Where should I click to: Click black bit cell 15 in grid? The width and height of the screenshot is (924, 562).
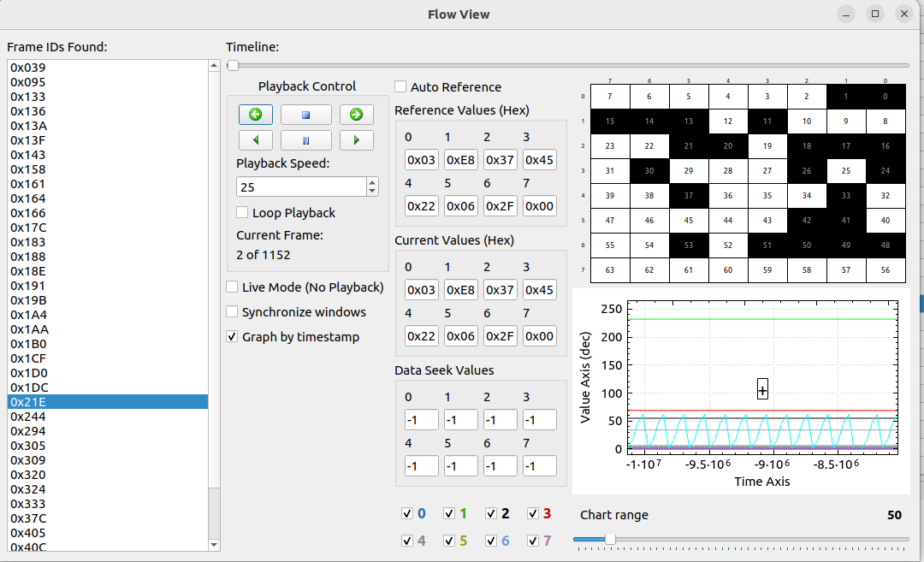[x=610, y=121]
